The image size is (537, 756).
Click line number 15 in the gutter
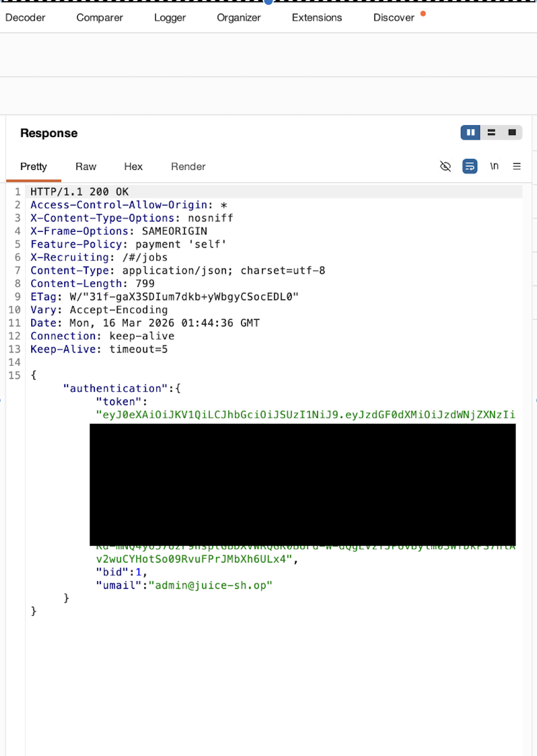[15, 375]
